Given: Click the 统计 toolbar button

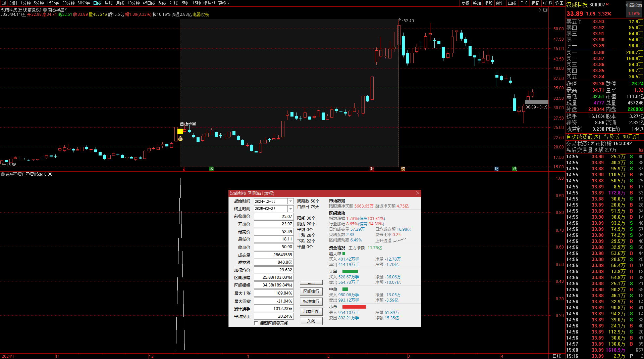Looking at the screenshot, I should (500, 3).
